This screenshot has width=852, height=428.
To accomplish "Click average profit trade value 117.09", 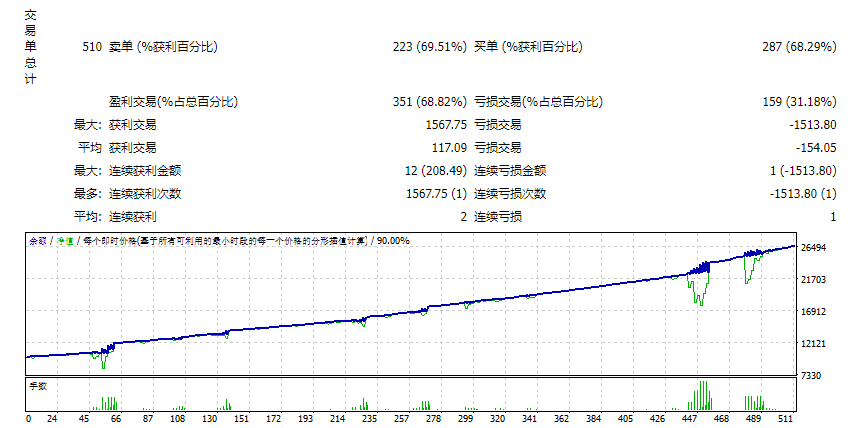I will 449,148.
